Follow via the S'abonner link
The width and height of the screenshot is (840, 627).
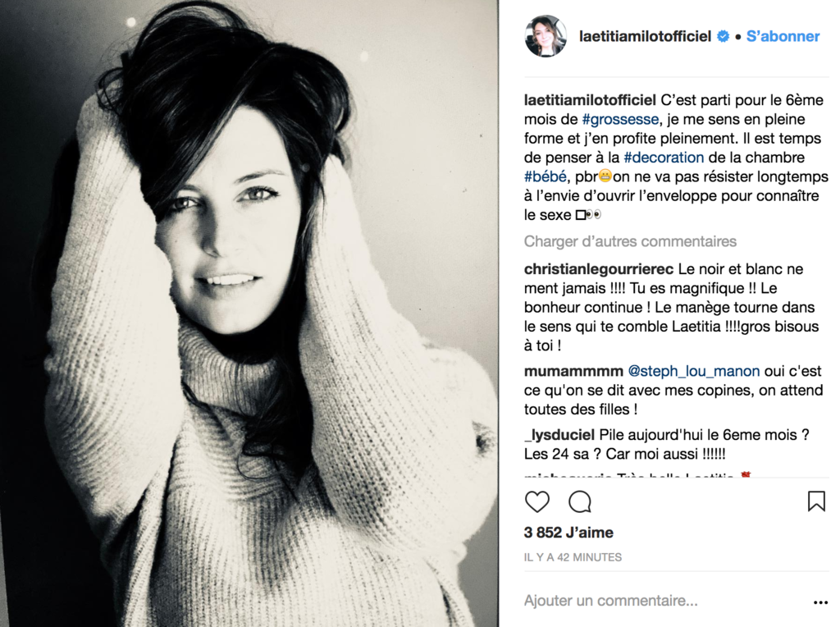coord(783,36)
